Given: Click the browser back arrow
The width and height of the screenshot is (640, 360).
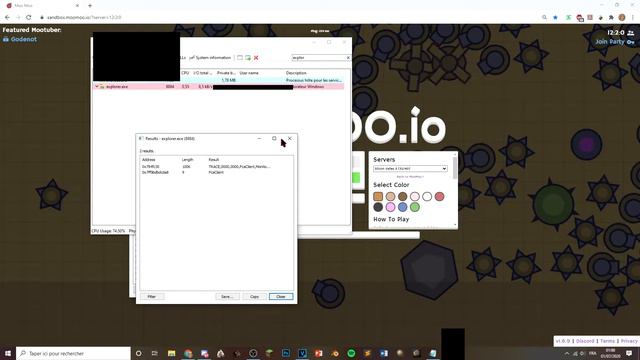Looking at the screenshot, I should pyautogui.click(x=7, y=17).
